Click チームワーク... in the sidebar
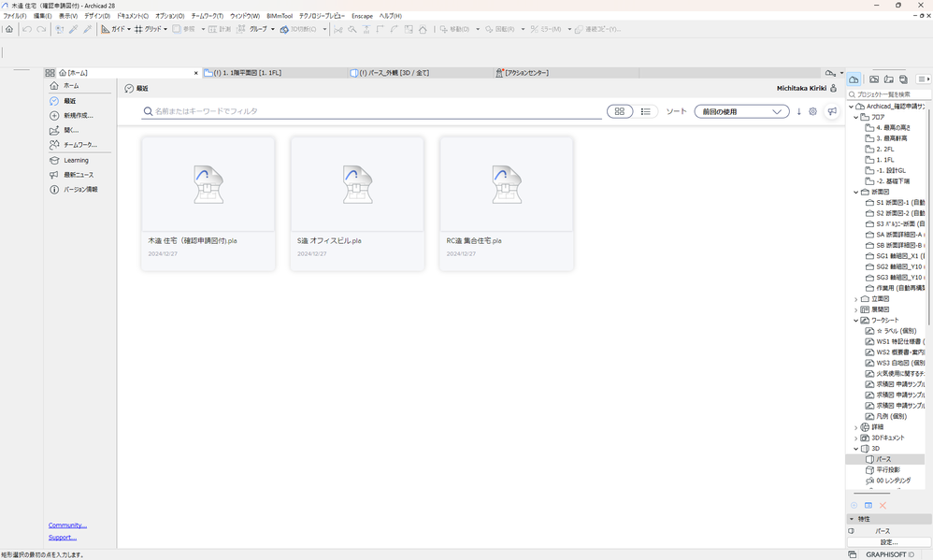 pos(79,145)
